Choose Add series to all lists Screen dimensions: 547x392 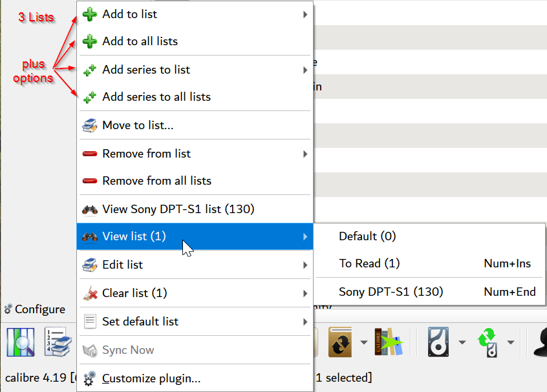[156, 97]
